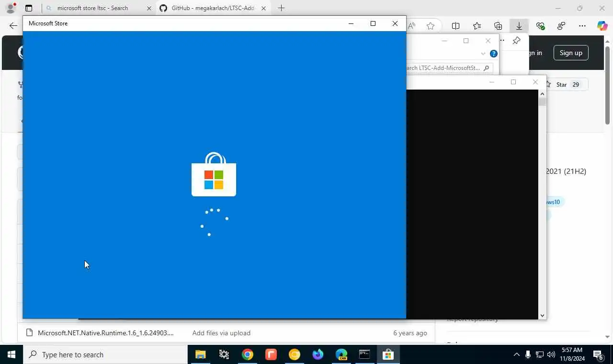Image resolution: width=613 pixels, height=364 pixels.
Task: Click 6 years ago timestamp
Action: point(410,333)
